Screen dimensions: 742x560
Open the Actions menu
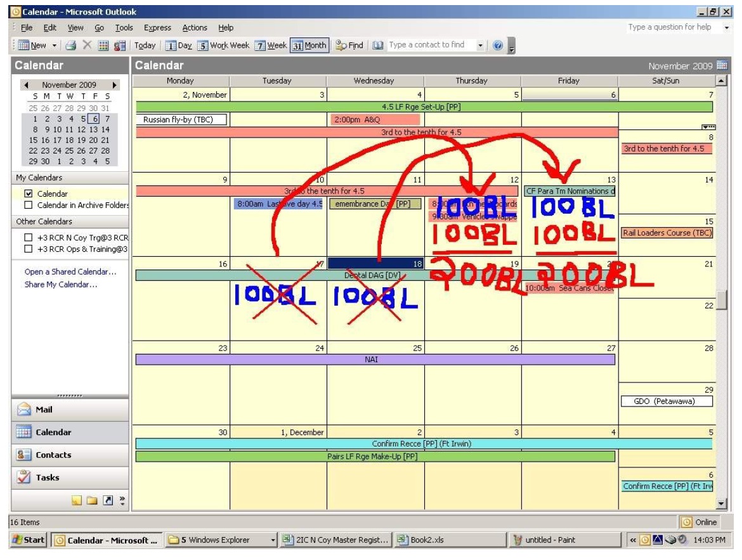(195, 28)
